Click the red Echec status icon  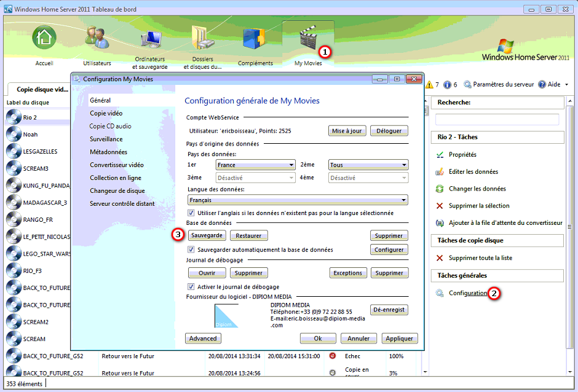pyautogui.click(x=333, y=356)
